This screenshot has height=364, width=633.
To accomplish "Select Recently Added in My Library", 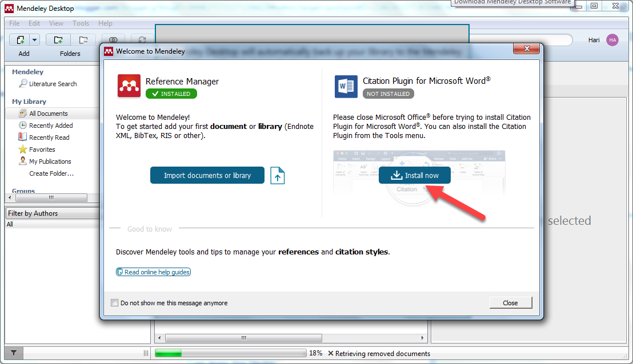I will 51,126.
